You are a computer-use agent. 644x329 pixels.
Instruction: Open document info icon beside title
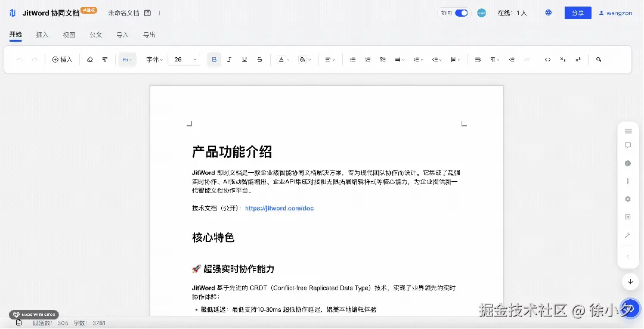click(147, 13)
